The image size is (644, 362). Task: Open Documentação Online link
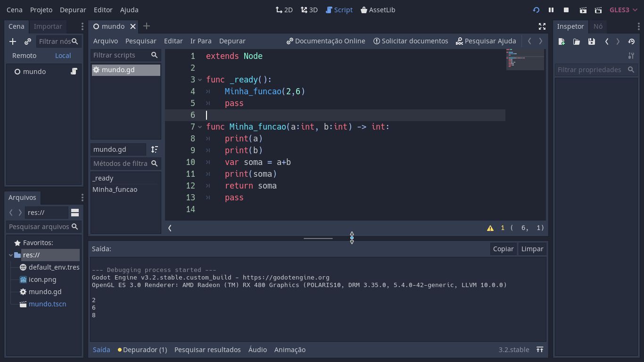click(x=326, y=41)
